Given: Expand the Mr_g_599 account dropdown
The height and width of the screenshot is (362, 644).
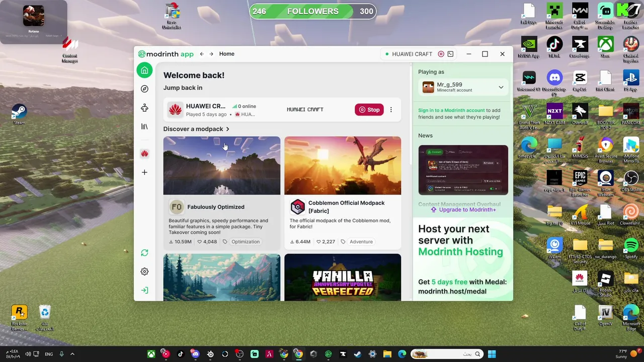Looking at the screenshot, I should click(x=501, y=87).
